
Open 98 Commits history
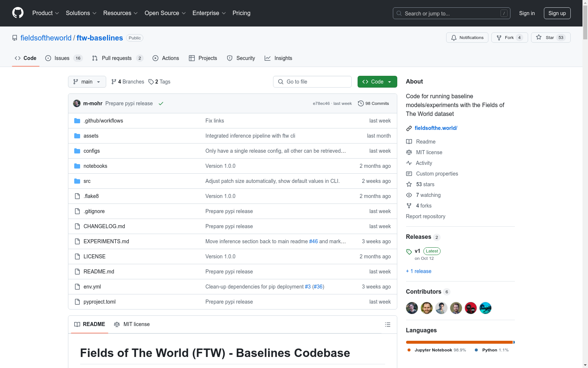click(x=373, y=103)
